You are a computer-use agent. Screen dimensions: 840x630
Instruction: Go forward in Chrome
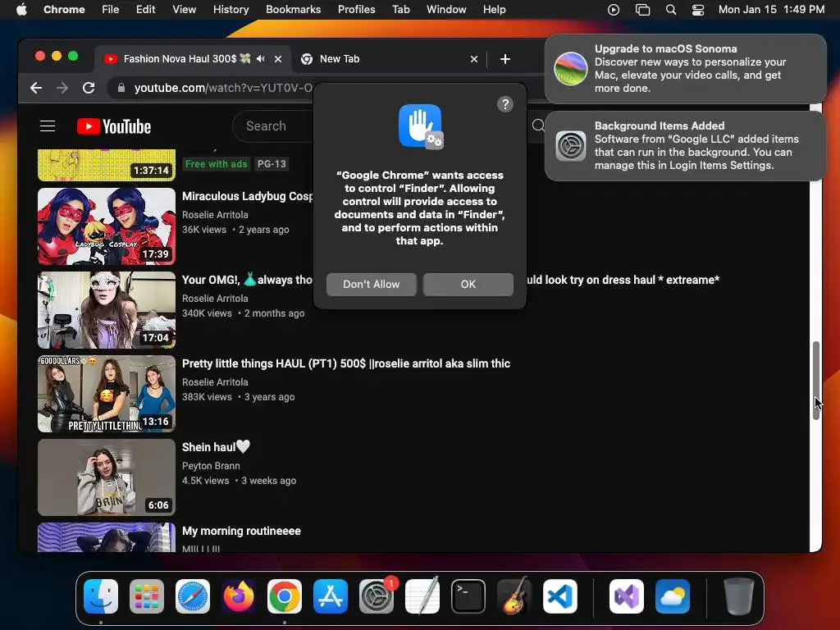click(x=62, y=88)
